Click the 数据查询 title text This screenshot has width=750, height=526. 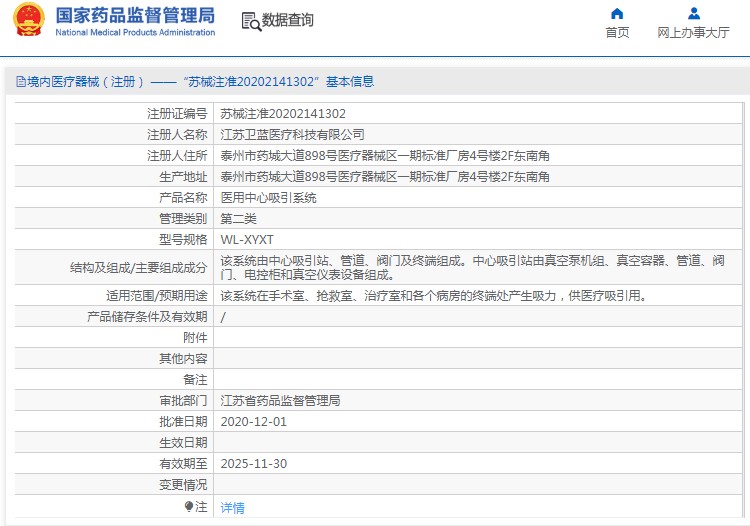pos(287,20)
